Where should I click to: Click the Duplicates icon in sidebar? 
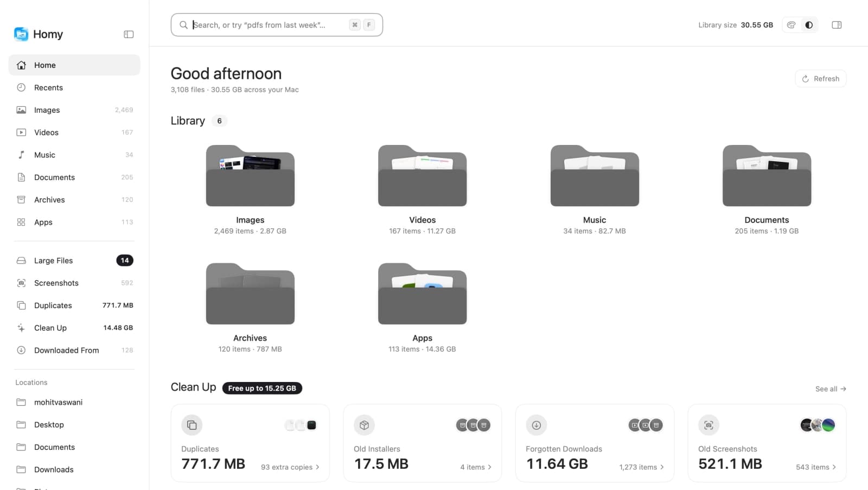21,306
